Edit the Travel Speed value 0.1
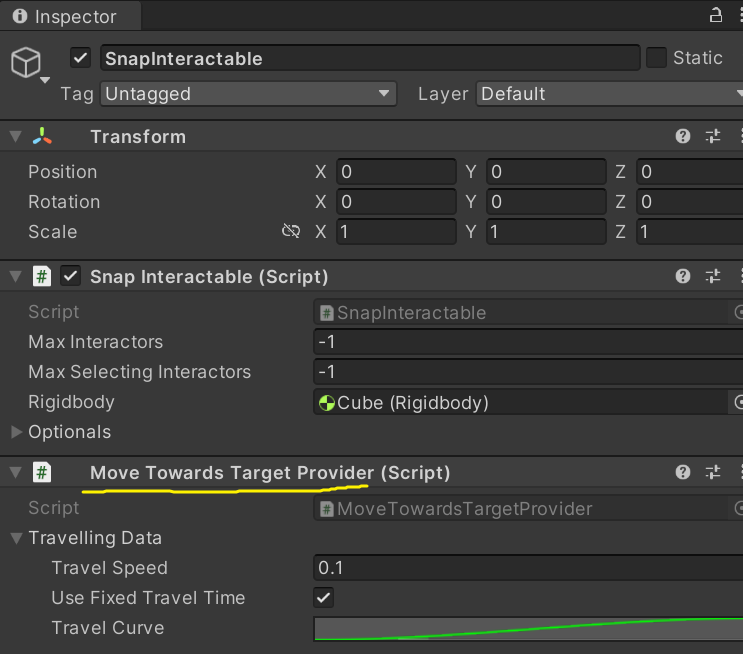Viewport: 743px width, 654px height. (x=528, y=568)
